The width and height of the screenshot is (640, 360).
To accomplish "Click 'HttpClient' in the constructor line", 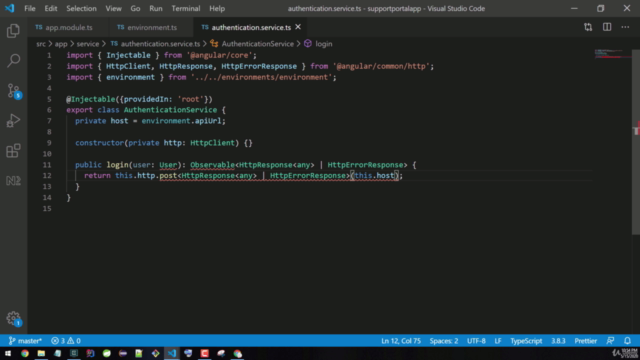I will pos(212,143).
